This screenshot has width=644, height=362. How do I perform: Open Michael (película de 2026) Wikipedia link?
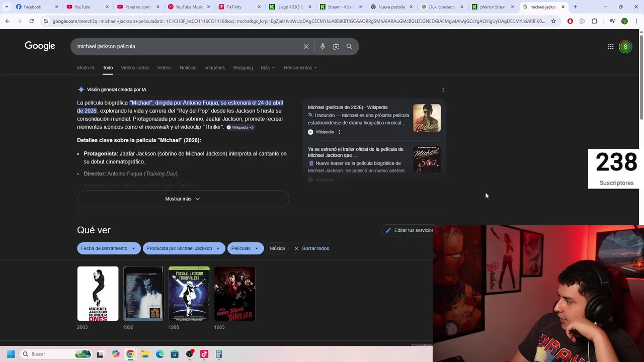348,107
